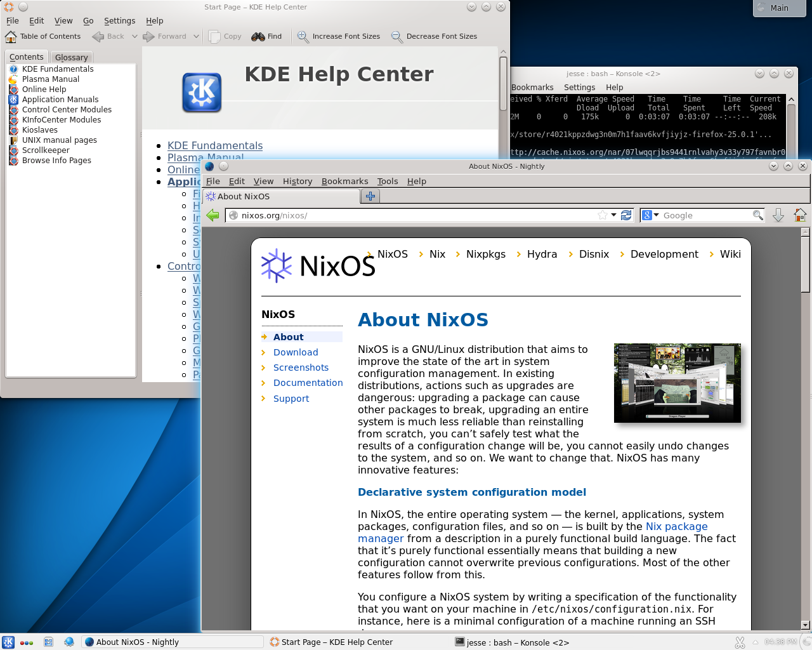Open the File menu in KDE Help Center
This screenshot has height=650, width=812.
[x=13, y=20]
